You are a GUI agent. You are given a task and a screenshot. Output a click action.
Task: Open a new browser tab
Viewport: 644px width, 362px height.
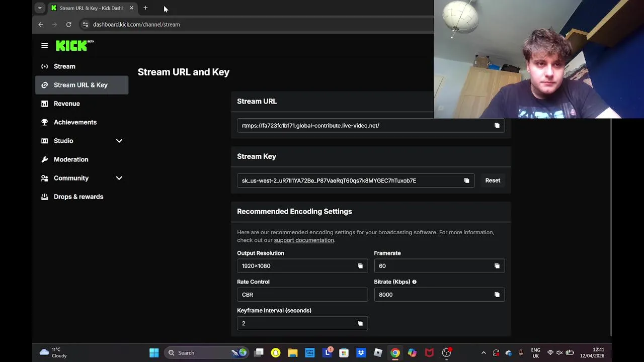click(x=145, y=8)
